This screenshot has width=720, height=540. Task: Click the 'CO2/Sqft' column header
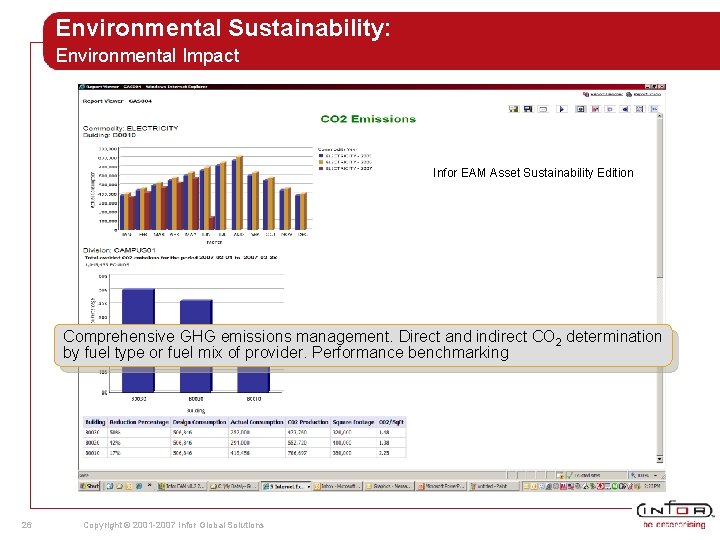[x=391, y=422]
